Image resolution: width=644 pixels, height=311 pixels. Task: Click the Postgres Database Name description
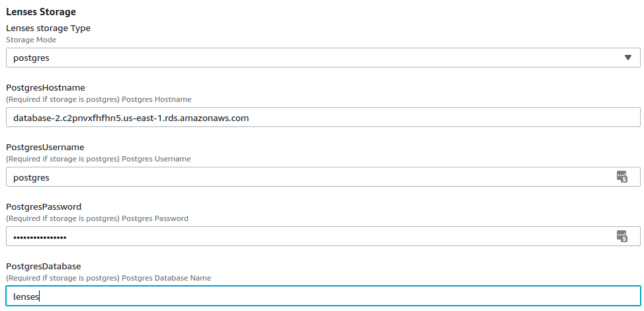(x=108, y=278)
